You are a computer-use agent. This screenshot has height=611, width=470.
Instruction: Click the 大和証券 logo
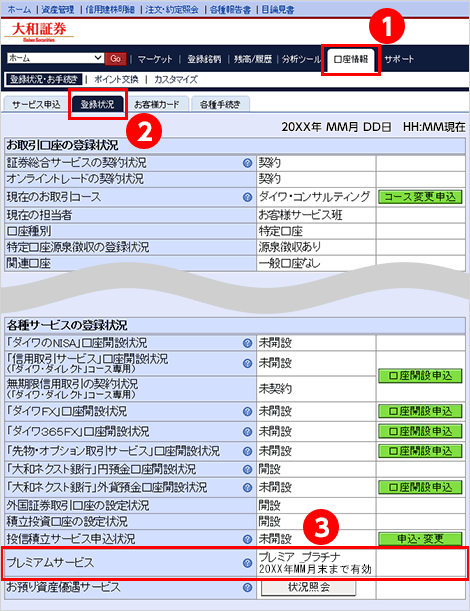click(39, 31)
